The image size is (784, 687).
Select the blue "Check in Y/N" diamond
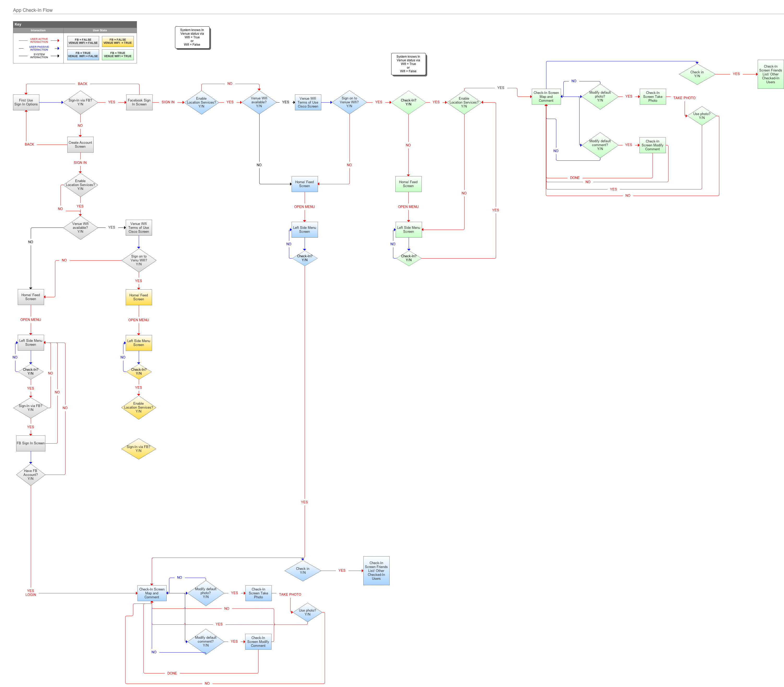pyautogui.click(x=303, y=571)
